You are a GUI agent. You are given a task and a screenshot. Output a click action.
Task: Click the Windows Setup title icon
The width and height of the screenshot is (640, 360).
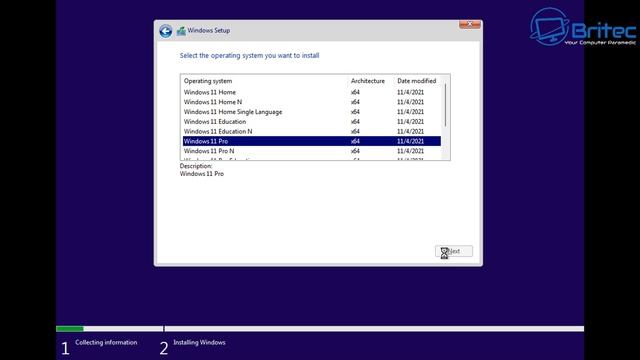click(181, 31)
